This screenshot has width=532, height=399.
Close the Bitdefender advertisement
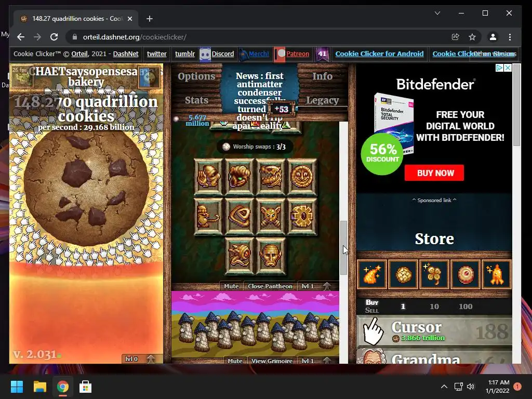tap(508, 68)
